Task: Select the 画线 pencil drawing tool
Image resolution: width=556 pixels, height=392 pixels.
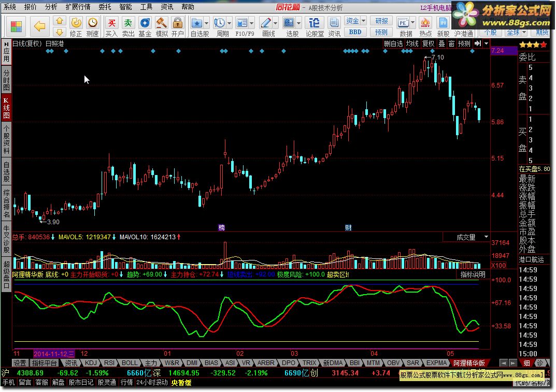Action: pos(266,23)
